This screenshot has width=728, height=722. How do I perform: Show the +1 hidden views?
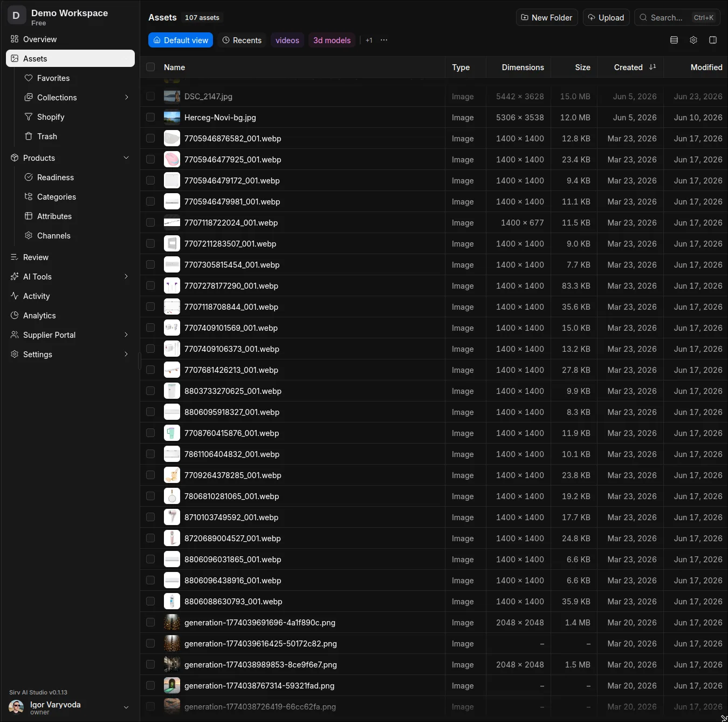point(369,40)
